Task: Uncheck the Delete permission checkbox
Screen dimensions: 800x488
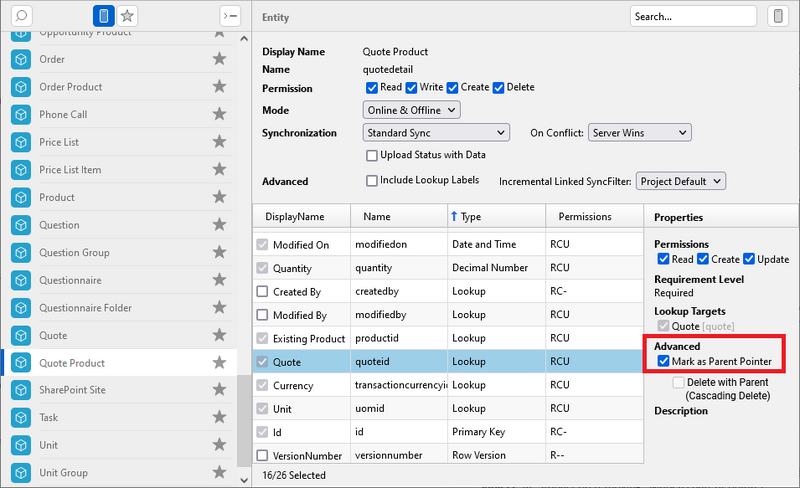Action: click(x=499, y=88)
